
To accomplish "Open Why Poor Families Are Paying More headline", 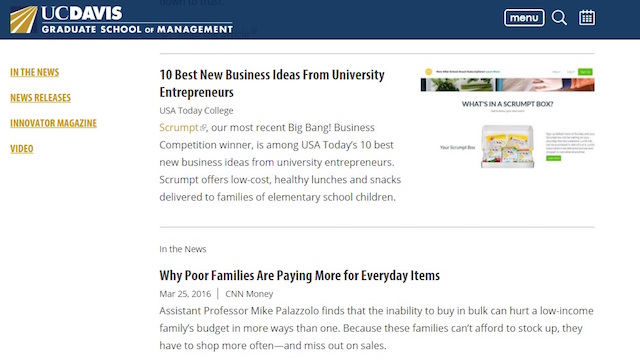I will click(x=300, y=275).
